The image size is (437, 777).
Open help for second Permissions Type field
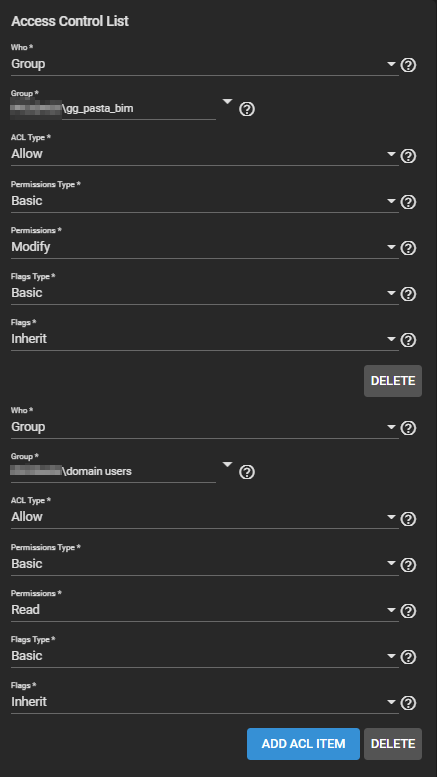pyautogui.click(x=408, y=565)
